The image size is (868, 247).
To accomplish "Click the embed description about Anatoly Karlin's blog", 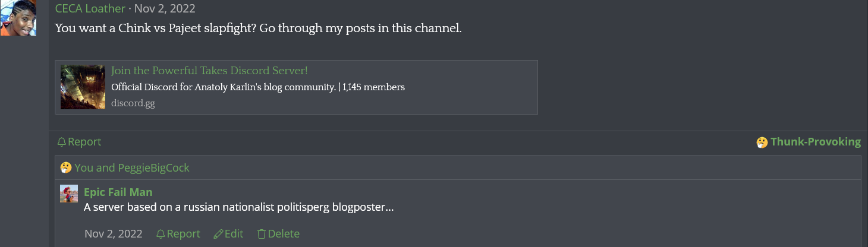I will coord(258,87).
